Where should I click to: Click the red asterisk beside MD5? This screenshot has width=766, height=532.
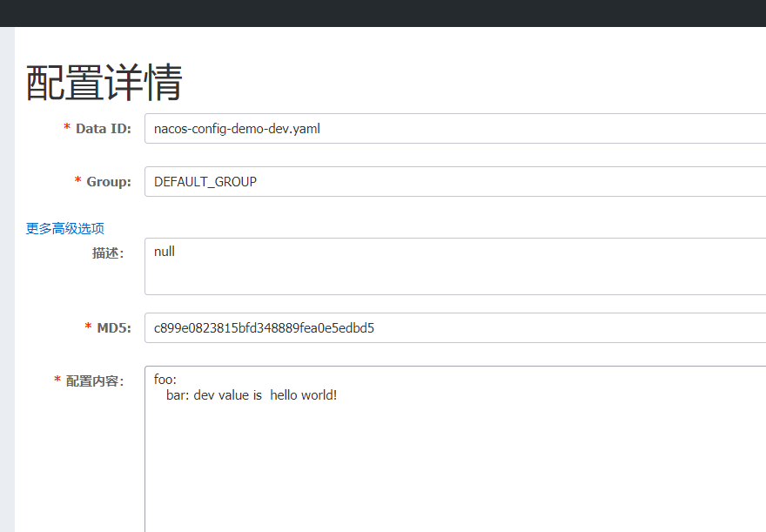89,327
